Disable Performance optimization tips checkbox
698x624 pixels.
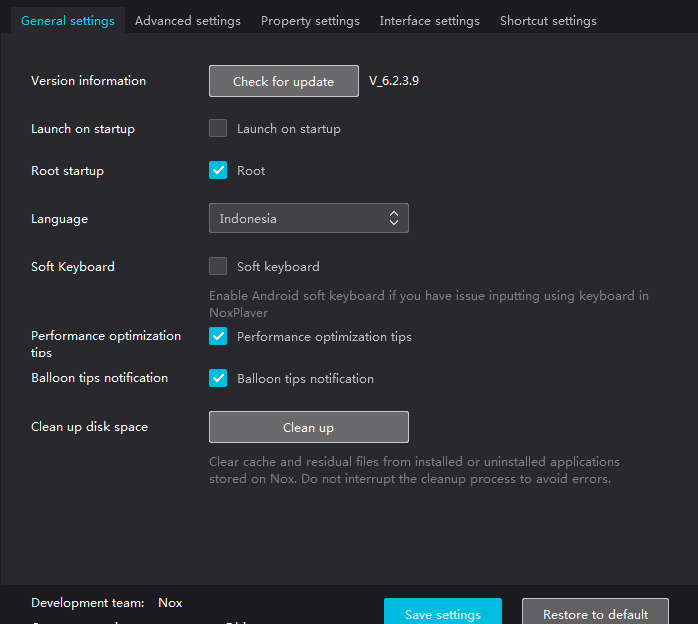(x=218, y=336)
